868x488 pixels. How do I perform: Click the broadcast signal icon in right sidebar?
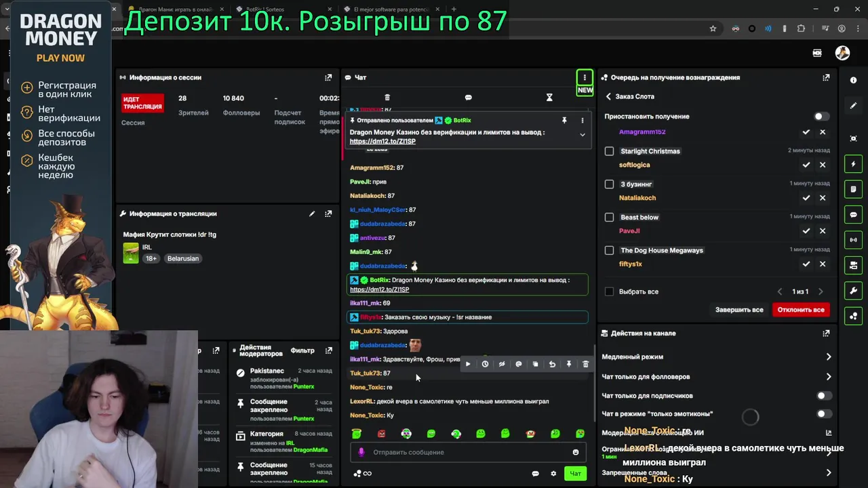coord(853,240)
